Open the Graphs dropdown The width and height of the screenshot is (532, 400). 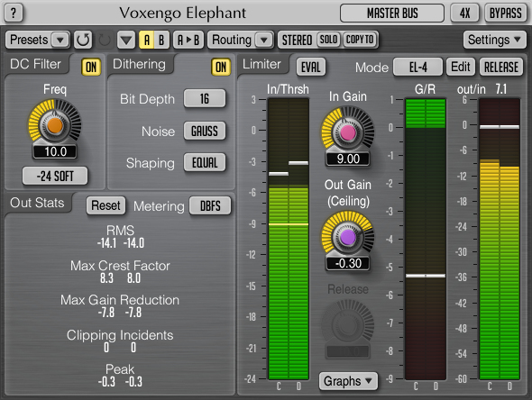(x=348, y=381)
